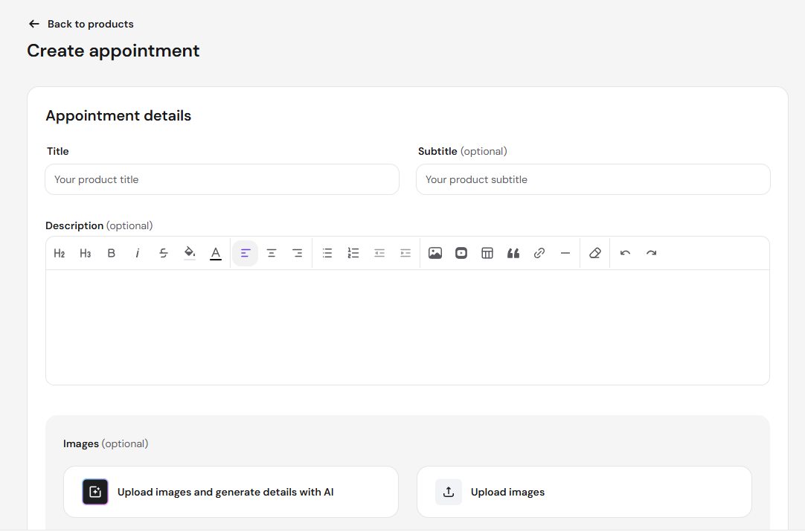The height and width of the screenshot is (532, 805).
Task: Insert an image into the description
Action: click(x=434, y=253)
